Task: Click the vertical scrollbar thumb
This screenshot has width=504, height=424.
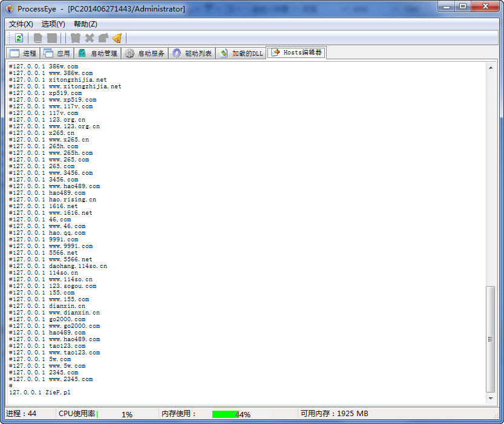Action: (x=490, y=339)
